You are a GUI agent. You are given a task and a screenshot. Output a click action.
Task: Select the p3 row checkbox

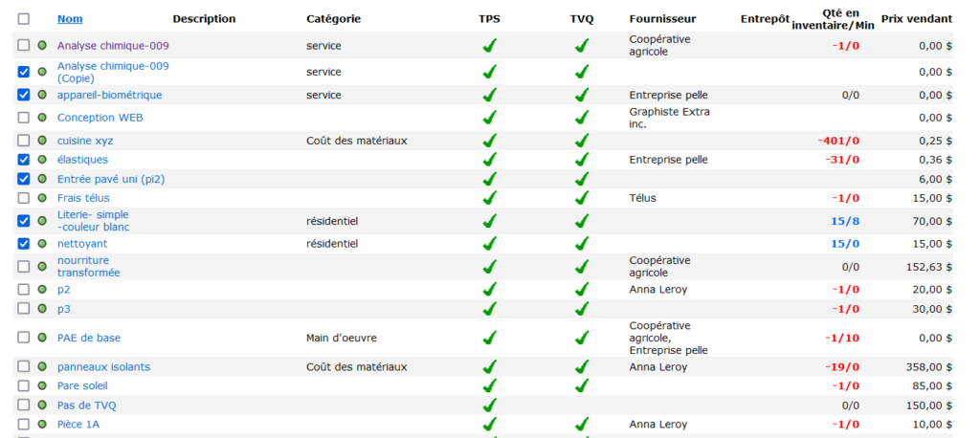tap(23, 309)
